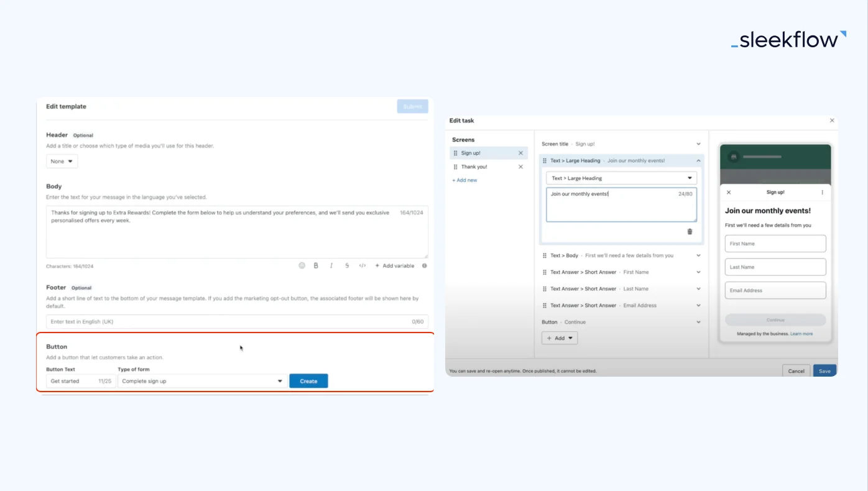Grab drag handle of First Name row
This screenshot has width=868, height=491.
[545, 272]
